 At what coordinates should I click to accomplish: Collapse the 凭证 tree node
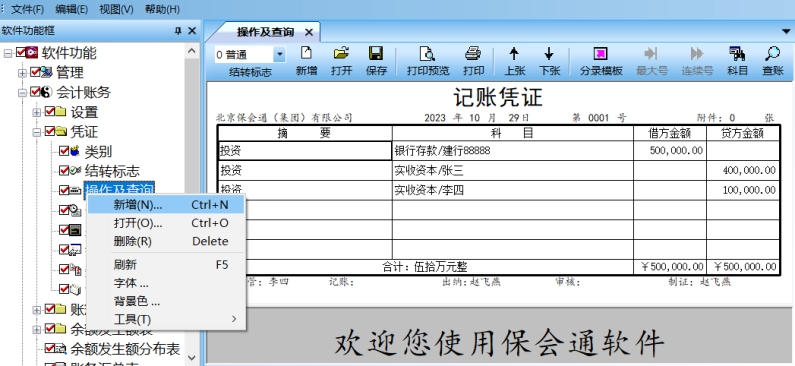pyautogui.click(x=37, y=132)
